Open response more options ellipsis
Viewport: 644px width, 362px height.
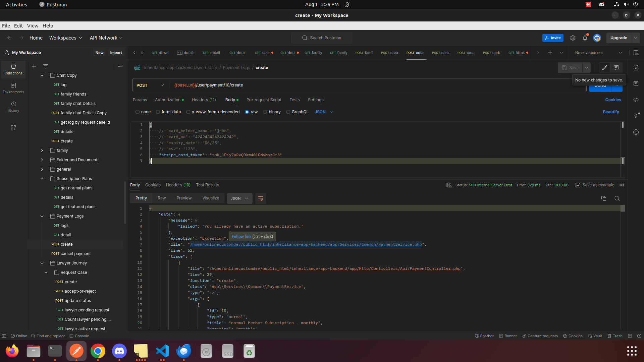[x=622, y=185]
